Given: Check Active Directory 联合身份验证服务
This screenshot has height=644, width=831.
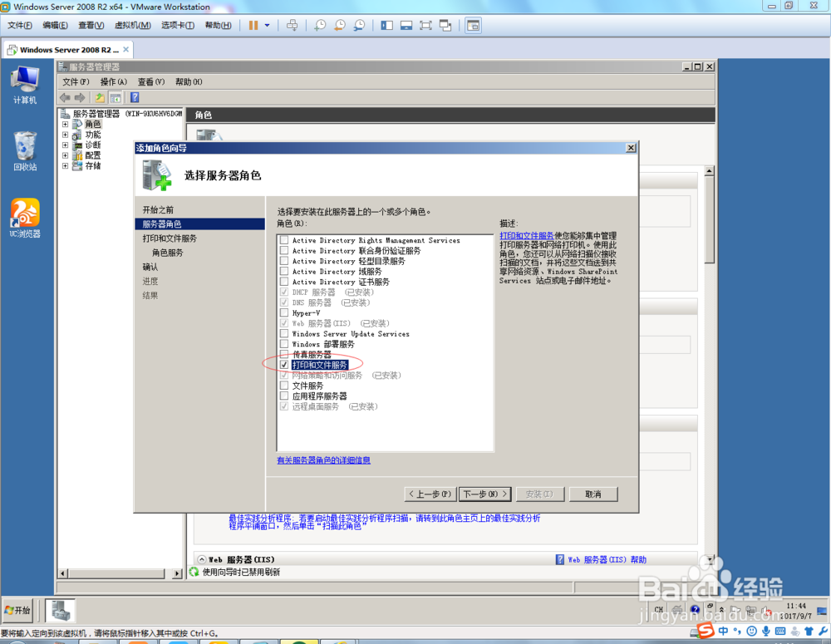Looking at the screenshot, I should [284, 250].
